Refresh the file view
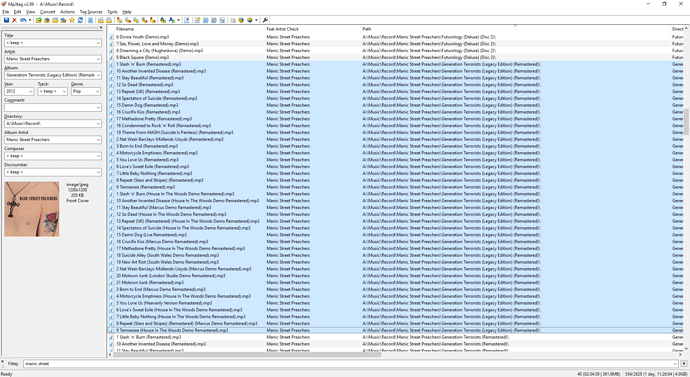 (x=80, y=20)
